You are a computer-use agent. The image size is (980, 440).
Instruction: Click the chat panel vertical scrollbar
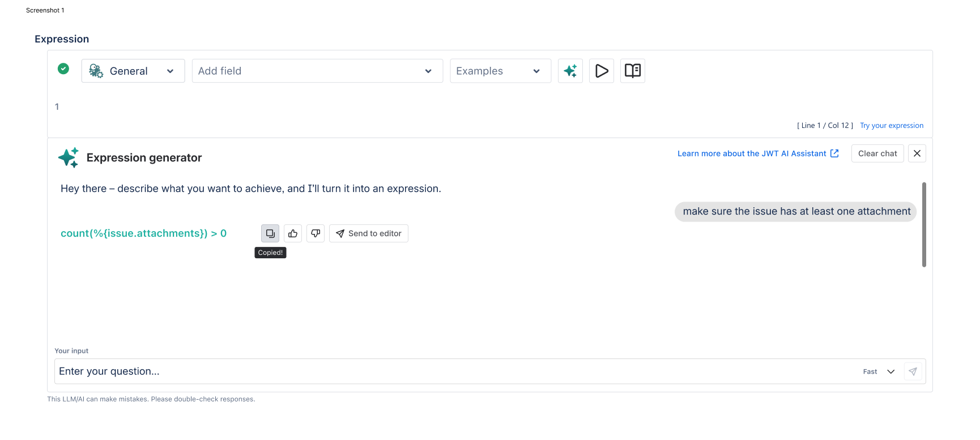[924, 224]
